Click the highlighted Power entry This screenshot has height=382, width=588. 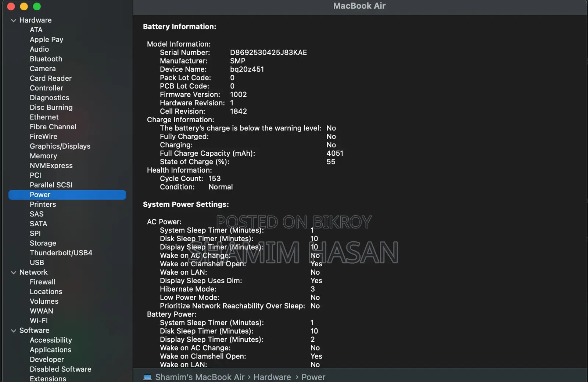(x=67, y=195)
